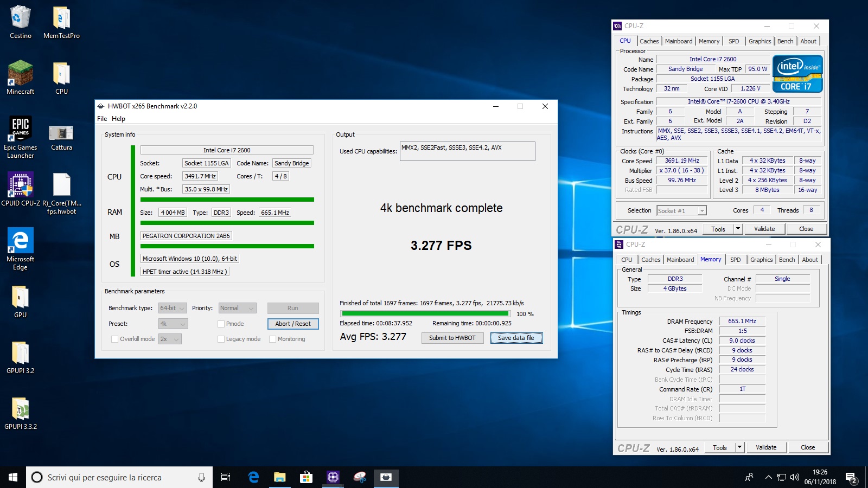Click the Used CPU capabilities text box
This screenshot has width=868, height=488.
[468, 151]
